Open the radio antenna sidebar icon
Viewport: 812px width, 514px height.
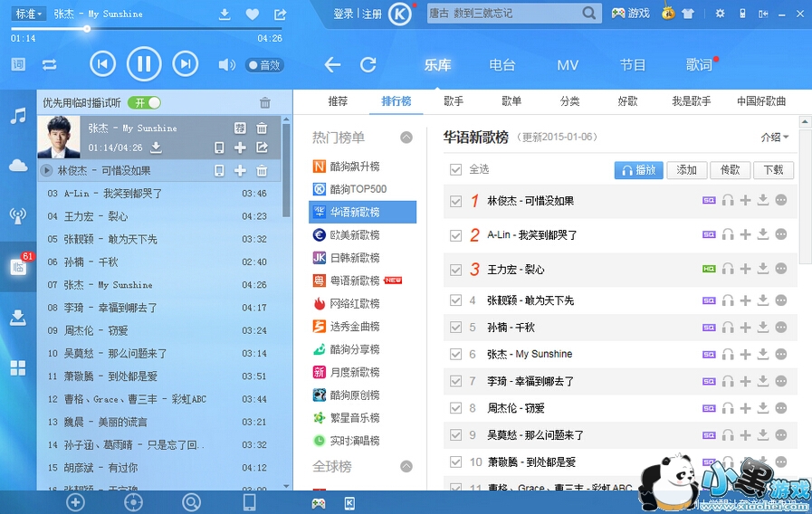[x=18, y=215]
